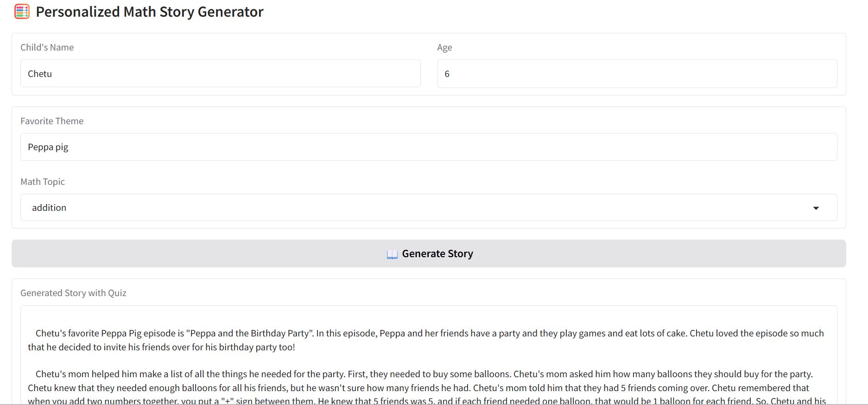Screen dimensions: 868x405
Task: Click the Personalized Math Story Generator heading
Action: point(149,12)
